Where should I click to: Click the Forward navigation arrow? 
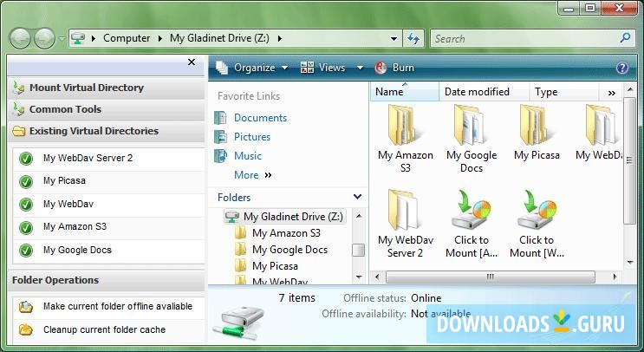tap(44, 39)
